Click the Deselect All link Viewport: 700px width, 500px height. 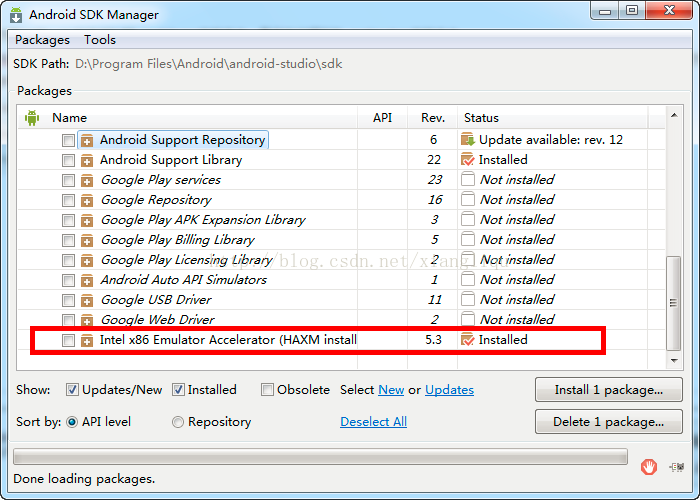tap(373, 422)
